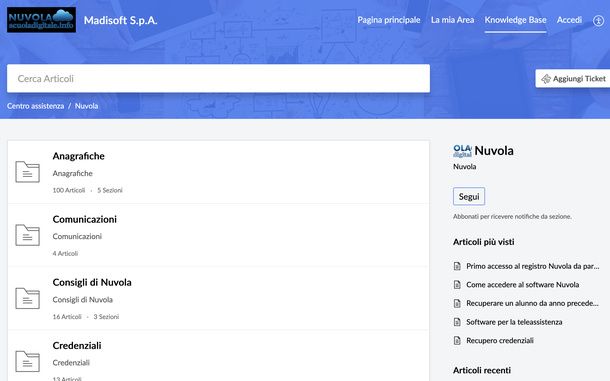Click the Anagrafiche folder icon
The image size is (610, 381).
27,172
